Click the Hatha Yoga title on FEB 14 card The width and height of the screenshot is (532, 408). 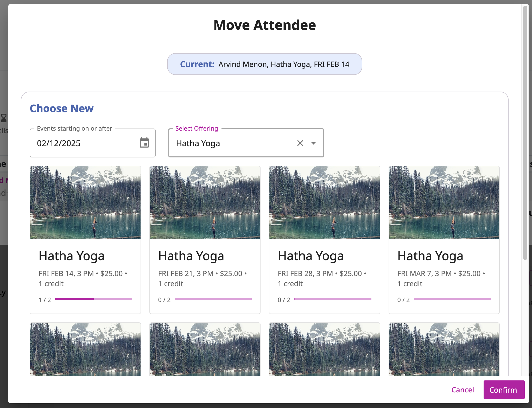tap(72, 256)
